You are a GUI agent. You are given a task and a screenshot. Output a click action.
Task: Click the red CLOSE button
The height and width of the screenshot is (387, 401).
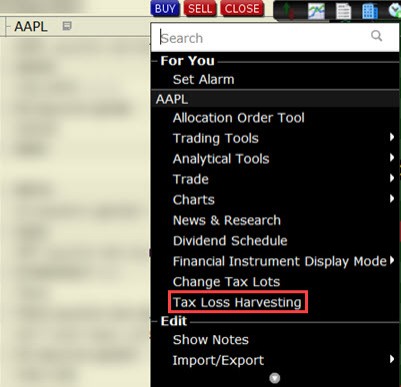pos(242,8)
